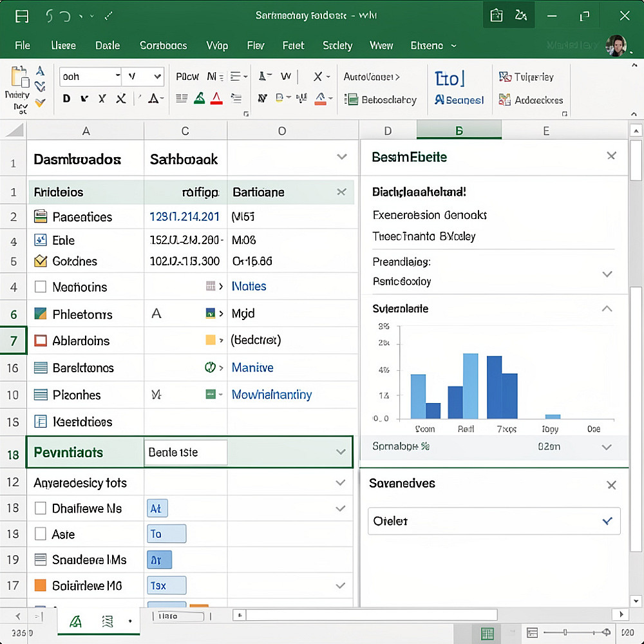This screenshot has height=644, width=644.
Task: Click the Mowrialnantiny link
Action: [x=272, y=394]
